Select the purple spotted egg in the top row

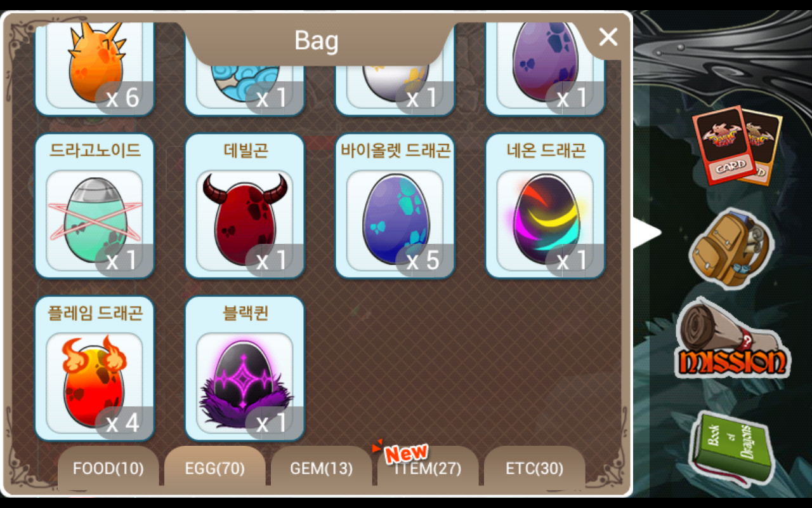(x=546, y=67)
